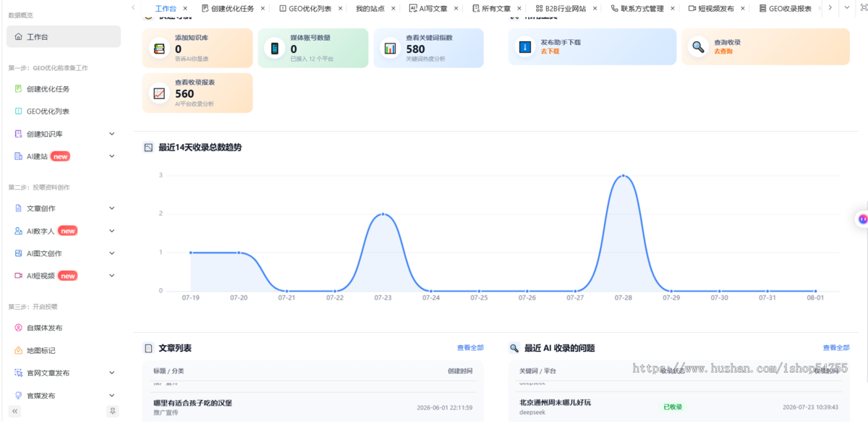Screen dimensions: 868x422
Task: Expand the AI建站 sidebar submenu
Action: (111, 156)
